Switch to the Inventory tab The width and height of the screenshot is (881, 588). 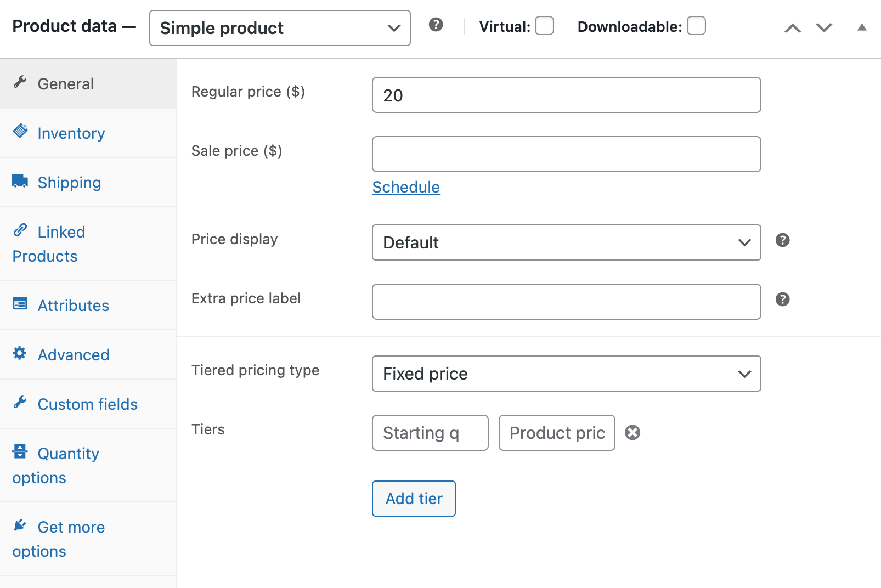(x=71, y=133)
